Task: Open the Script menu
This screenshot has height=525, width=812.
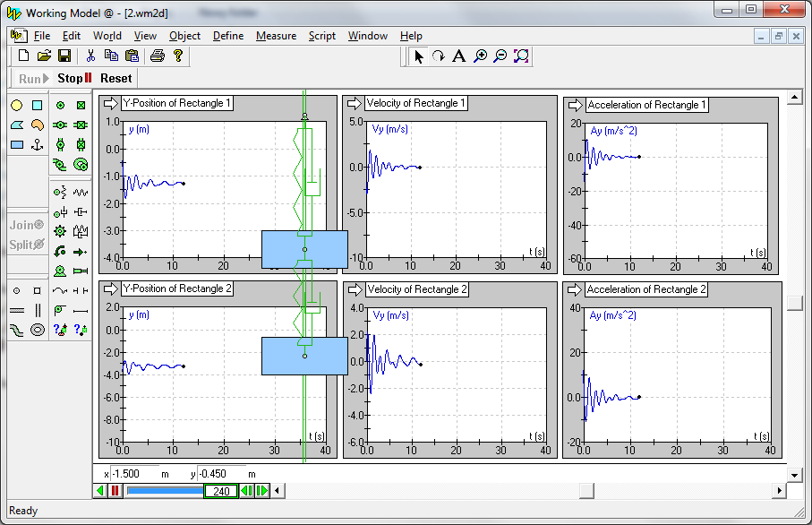Action: (322, 36)
